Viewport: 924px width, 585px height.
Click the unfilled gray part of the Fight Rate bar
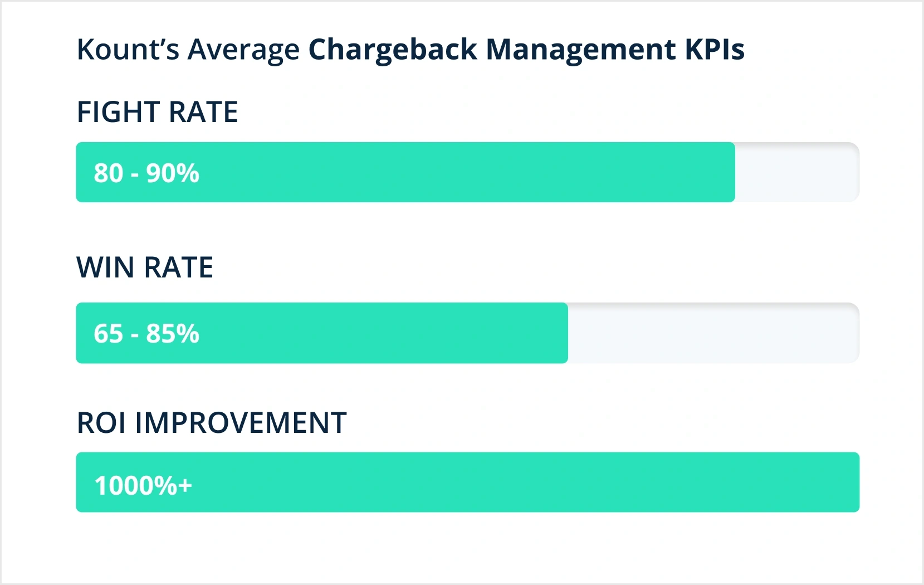click(x=796, y=172)
